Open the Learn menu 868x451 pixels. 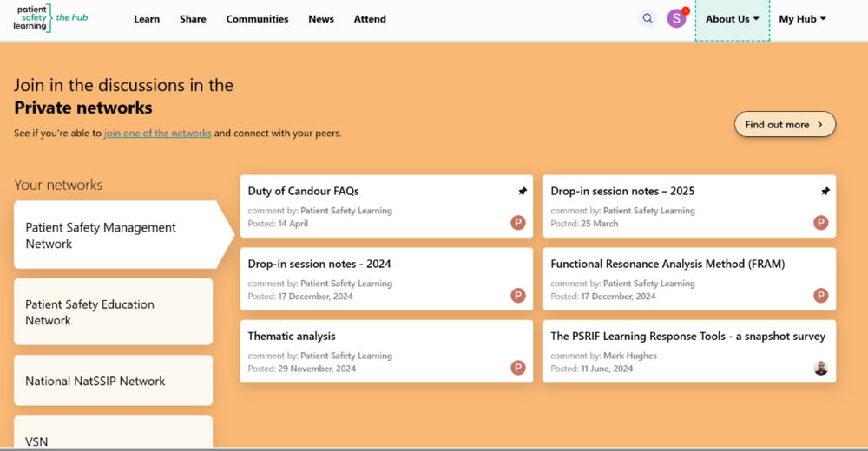[147, 19]
